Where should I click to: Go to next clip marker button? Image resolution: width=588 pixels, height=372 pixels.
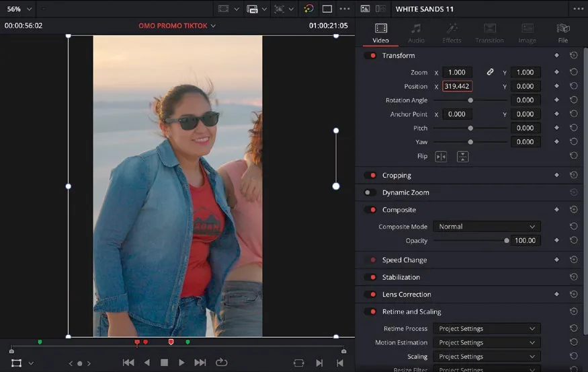pyautogui.click(x=319, y=363)
